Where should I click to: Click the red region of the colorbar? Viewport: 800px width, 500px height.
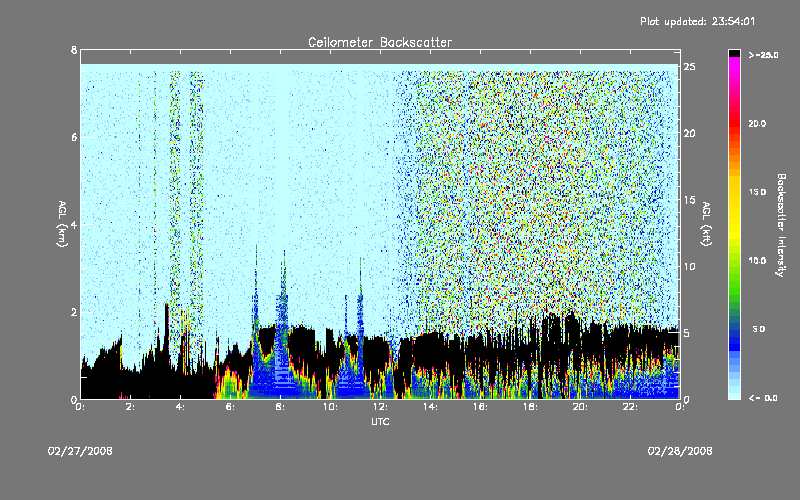(734, 125)
